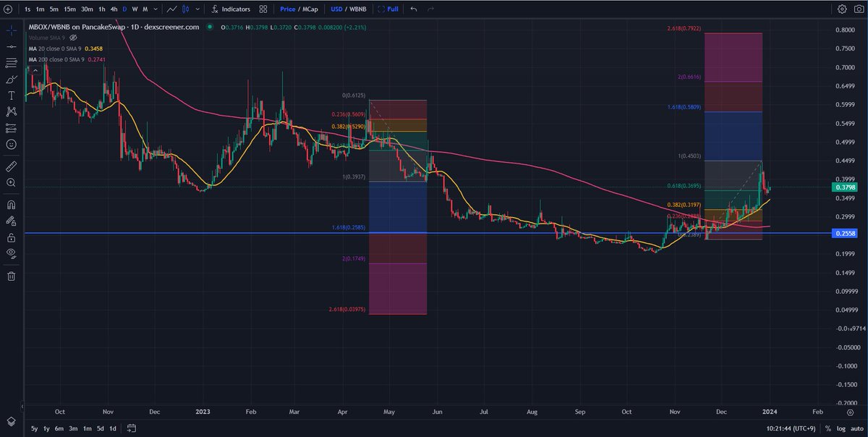Open chart settings gear
Image resolution: width=868 pixels, height=437 pixels.
pyautogui.click(x=842, y=9)
